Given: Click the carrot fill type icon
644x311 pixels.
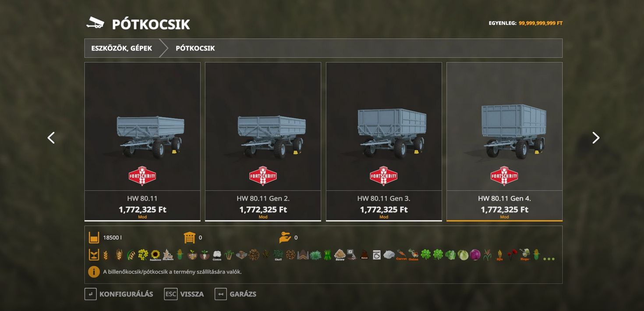Looking at the screenshot, I should pyautogui.click(x=401, y=255).
